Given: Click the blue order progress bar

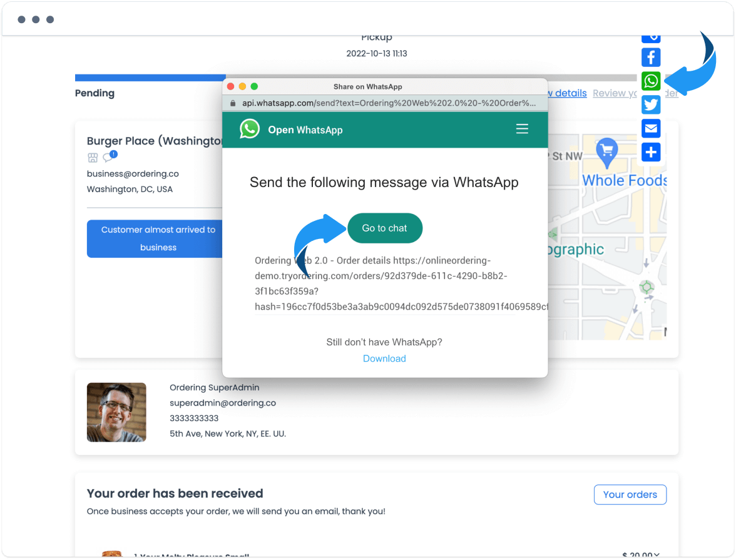Looking at the screenshot, I should 150,78.
